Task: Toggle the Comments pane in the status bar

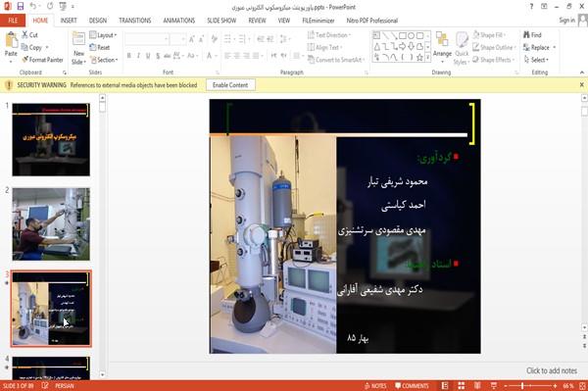Action: (x=412, y=386)
